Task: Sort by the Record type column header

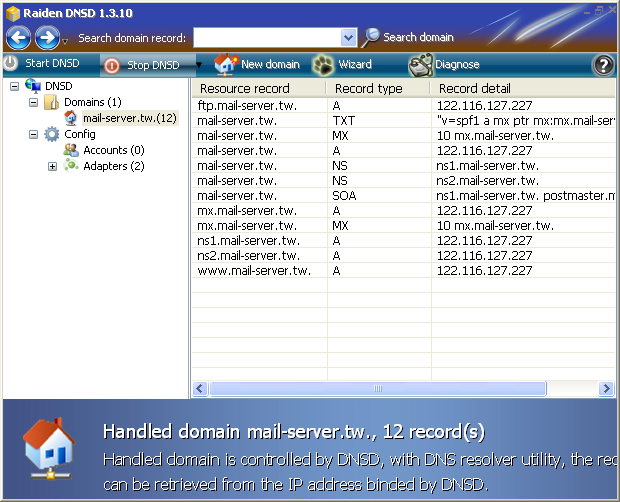Action: click(378, 89)
